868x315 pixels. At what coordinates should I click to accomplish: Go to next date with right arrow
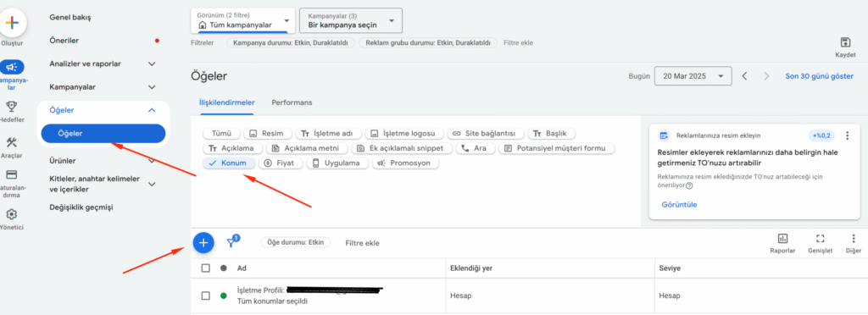766,76
